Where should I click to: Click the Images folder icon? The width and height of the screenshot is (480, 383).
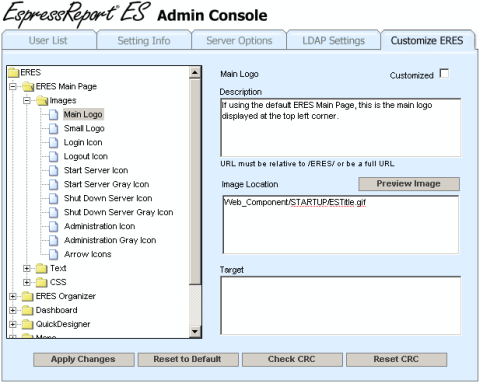[x=42, y=101]
